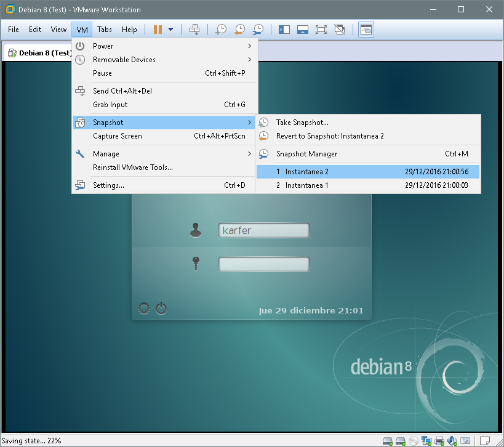This screenshot has height=447, width=504.
Task: Choose Reinstall VMware Tools menu entry
Action: click(x=164, y=167)
